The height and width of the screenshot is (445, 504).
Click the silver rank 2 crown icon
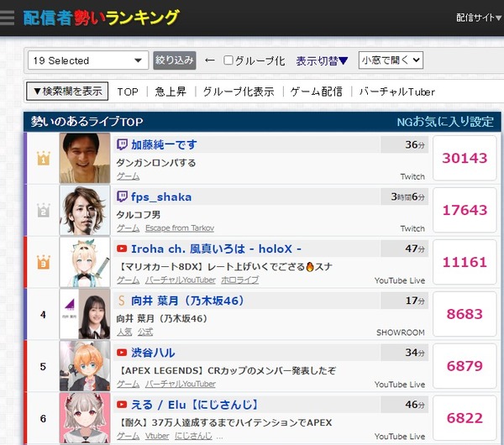pos(44,210)
